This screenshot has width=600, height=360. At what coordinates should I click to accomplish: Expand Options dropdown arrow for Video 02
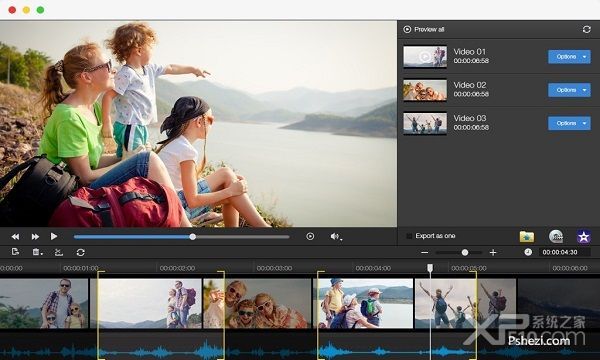[x=585, y=90]
